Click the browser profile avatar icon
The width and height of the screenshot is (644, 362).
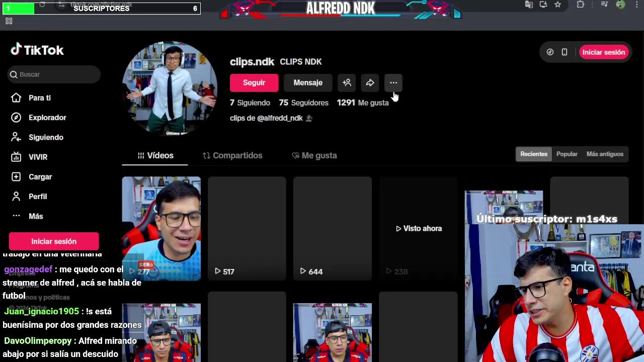tap(620, 5)
